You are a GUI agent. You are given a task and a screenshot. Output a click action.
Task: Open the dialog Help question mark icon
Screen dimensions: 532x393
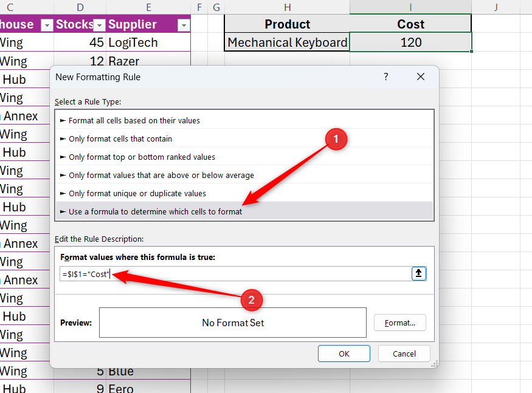point(385,77)
